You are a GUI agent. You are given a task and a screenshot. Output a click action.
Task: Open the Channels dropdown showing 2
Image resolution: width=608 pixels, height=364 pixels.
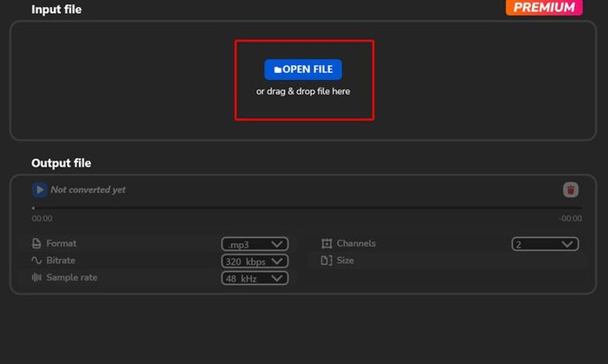click(x=545, y=244)
